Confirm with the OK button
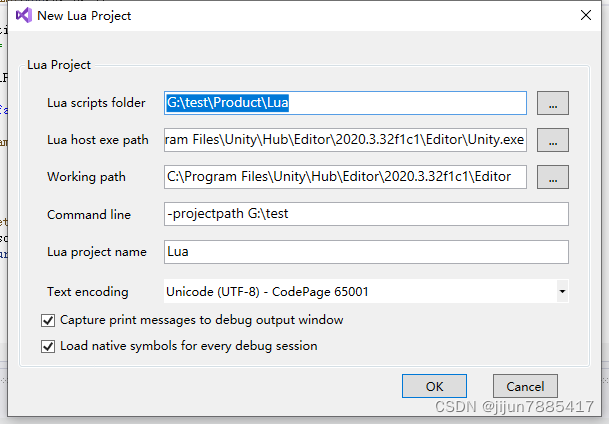609x424 pixels. click(x=434, y=386)
